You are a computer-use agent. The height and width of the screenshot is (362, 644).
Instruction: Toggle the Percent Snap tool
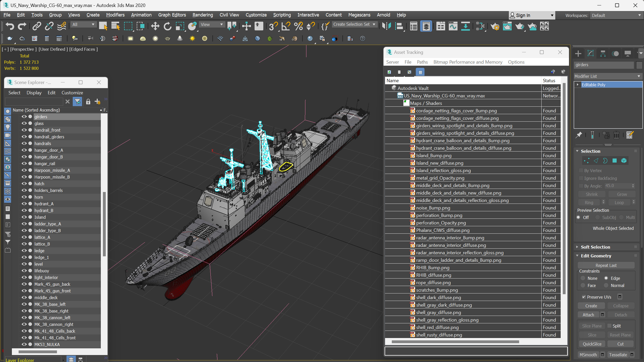(298, 26)
